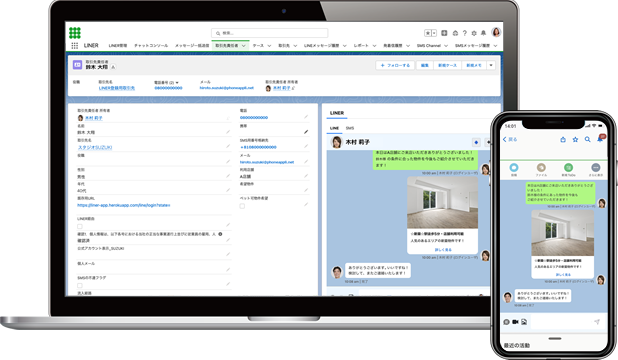Tap the phone's search magnifier icon
618x360 pixels.
tap(587, 139)
